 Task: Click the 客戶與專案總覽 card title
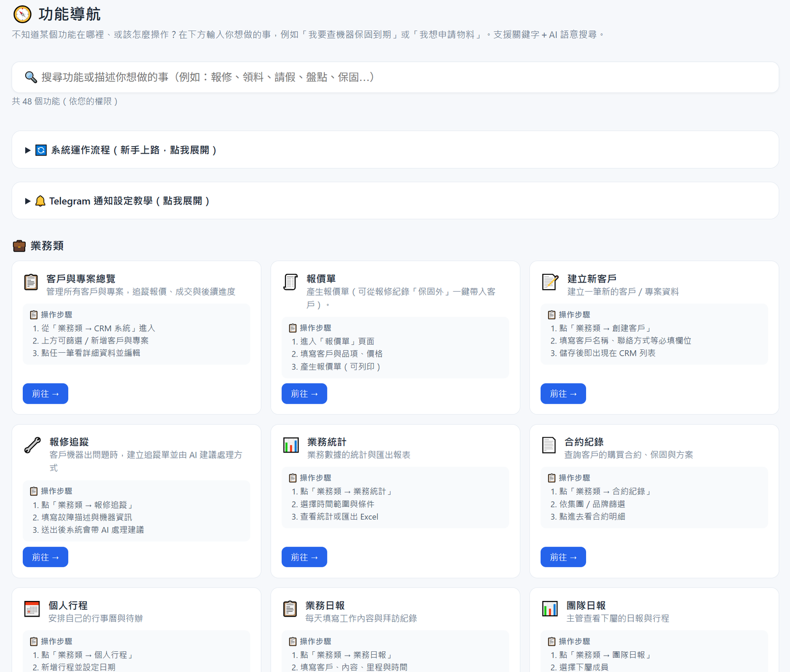(x=81, y=279)
